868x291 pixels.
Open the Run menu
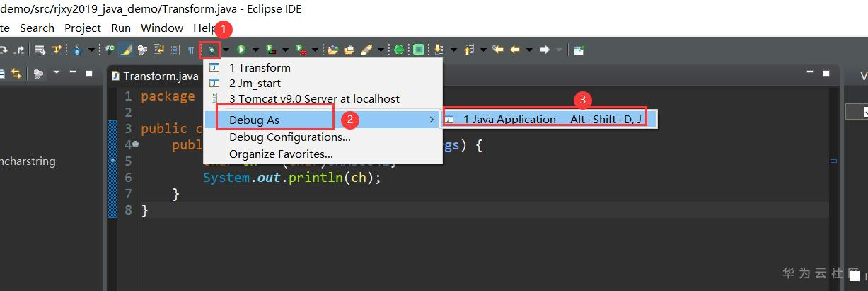[121, 28]
